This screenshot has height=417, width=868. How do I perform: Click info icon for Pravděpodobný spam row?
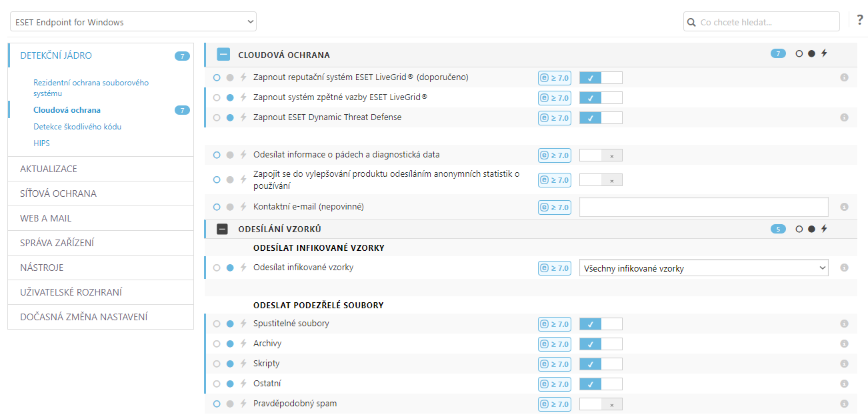coord(844,404)
